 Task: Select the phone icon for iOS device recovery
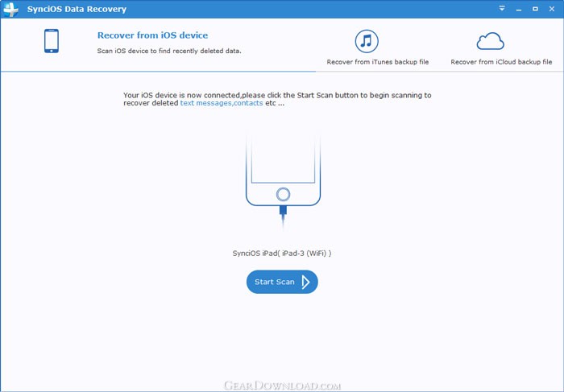click(x=52, y=41)
